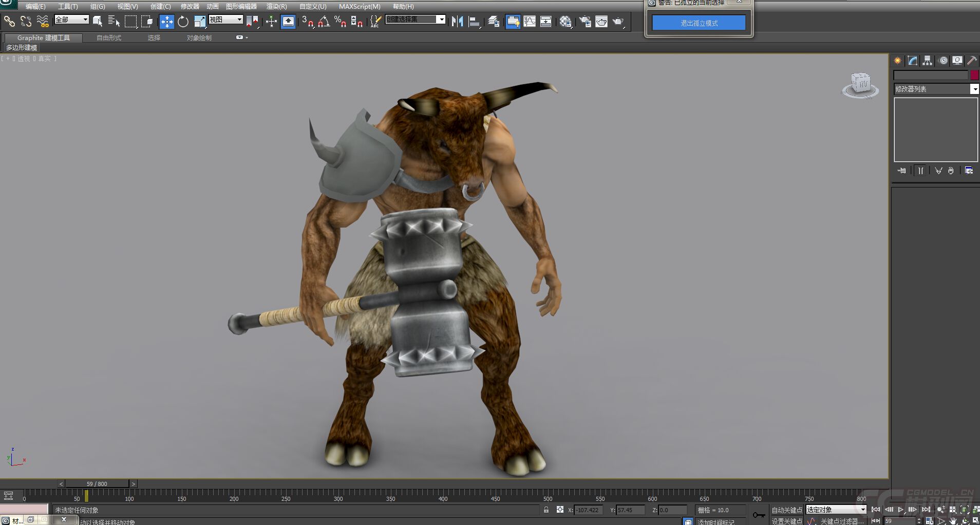This screenshot has width=980, height=525.
Task: Open 关键点过滤器 key filters button
Action: 841,521
